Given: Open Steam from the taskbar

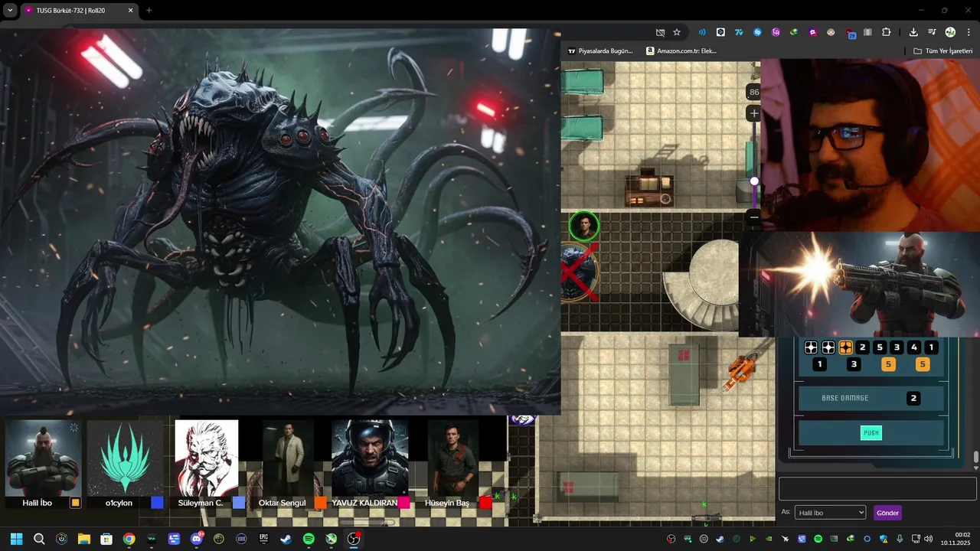Looking at the screenshot, I should click(286, 539).
